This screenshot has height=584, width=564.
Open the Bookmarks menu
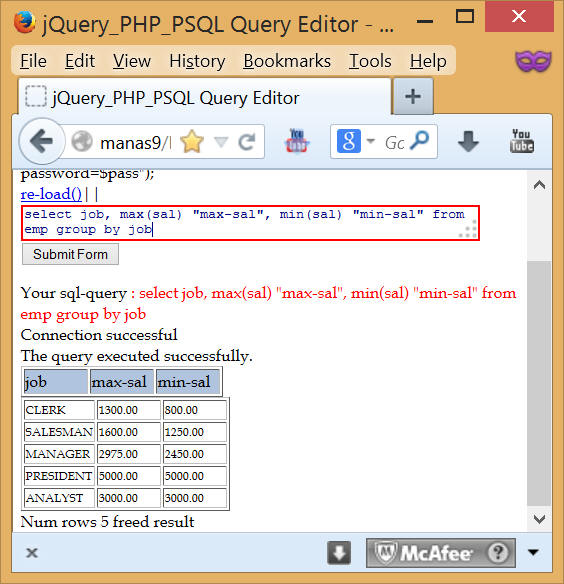pos(287,61)
